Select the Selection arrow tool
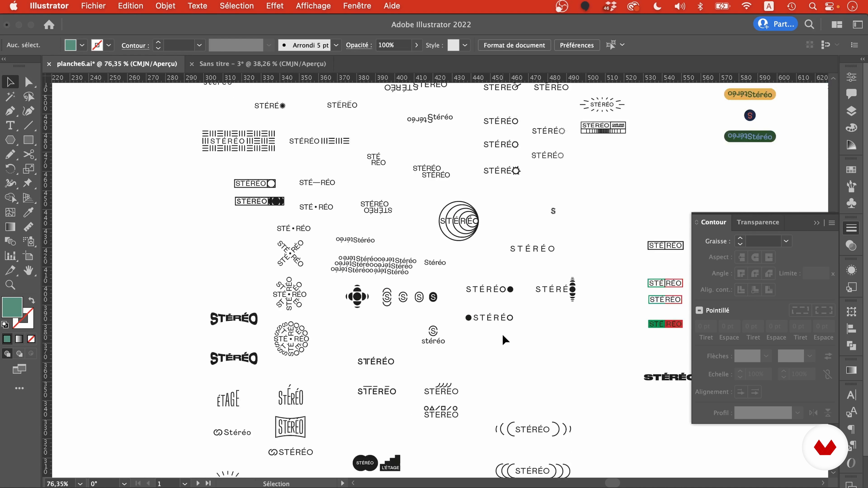 (10, 82)
